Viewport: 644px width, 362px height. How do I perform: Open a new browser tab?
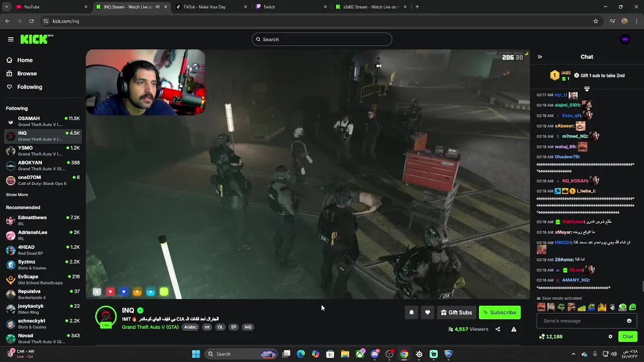(x=417, y=7)
